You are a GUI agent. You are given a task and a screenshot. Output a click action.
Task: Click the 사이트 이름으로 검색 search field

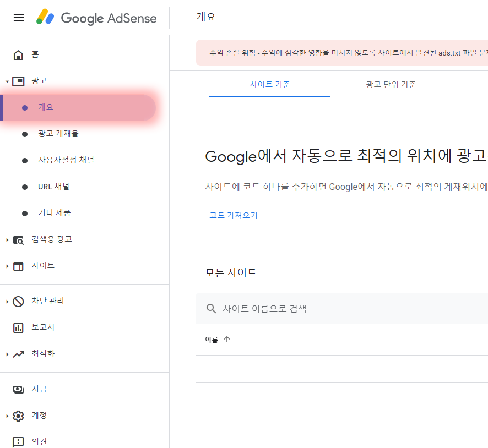click(x=342, y=308)
